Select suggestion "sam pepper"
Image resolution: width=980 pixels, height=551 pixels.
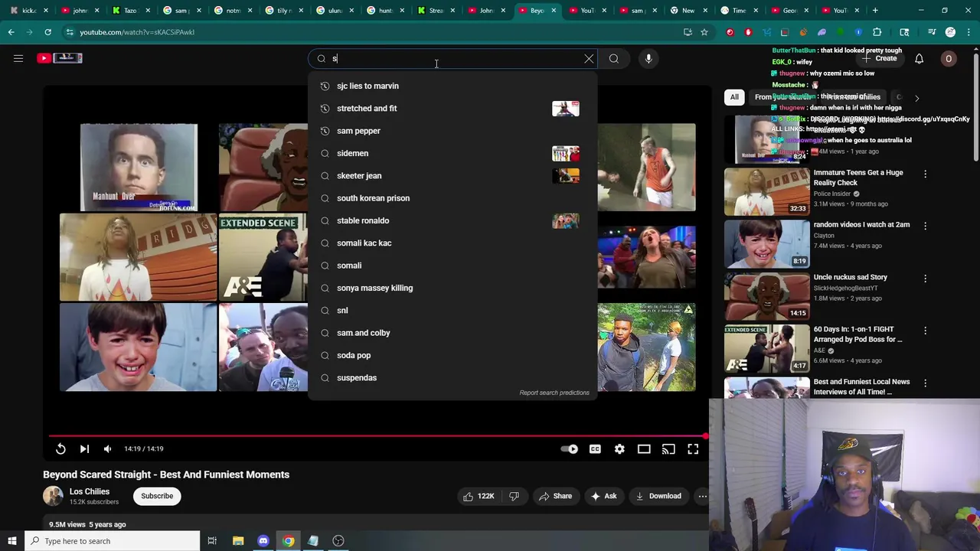[452, 131]
